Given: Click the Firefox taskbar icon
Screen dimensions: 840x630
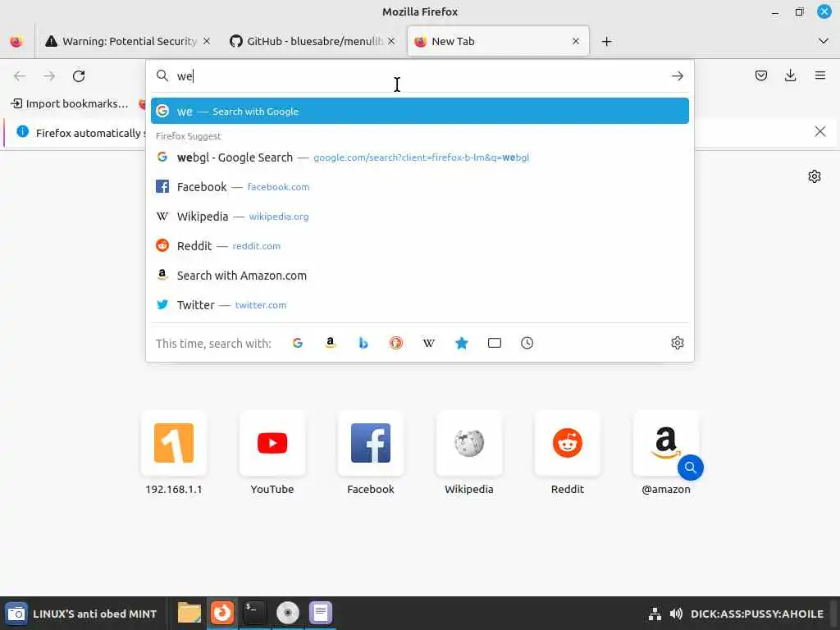Looking at the screenshot, I should (x=221, y=613).
